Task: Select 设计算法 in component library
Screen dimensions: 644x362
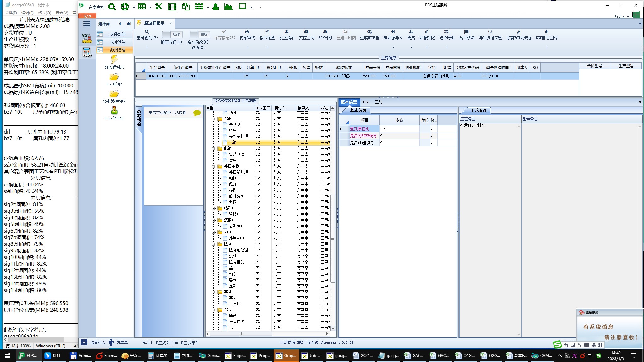Action: tap(114, 42)
